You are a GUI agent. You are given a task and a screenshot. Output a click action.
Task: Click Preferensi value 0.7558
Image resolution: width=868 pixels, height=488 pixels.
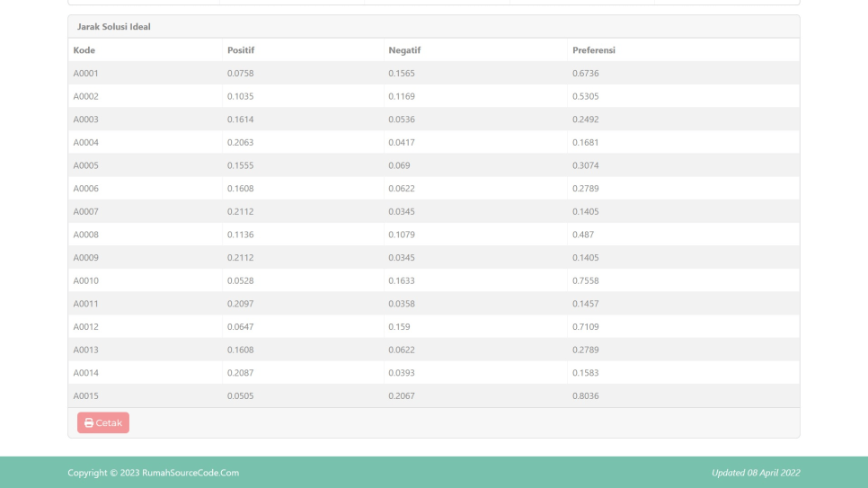pyautogui.click(x=586, y=280)
